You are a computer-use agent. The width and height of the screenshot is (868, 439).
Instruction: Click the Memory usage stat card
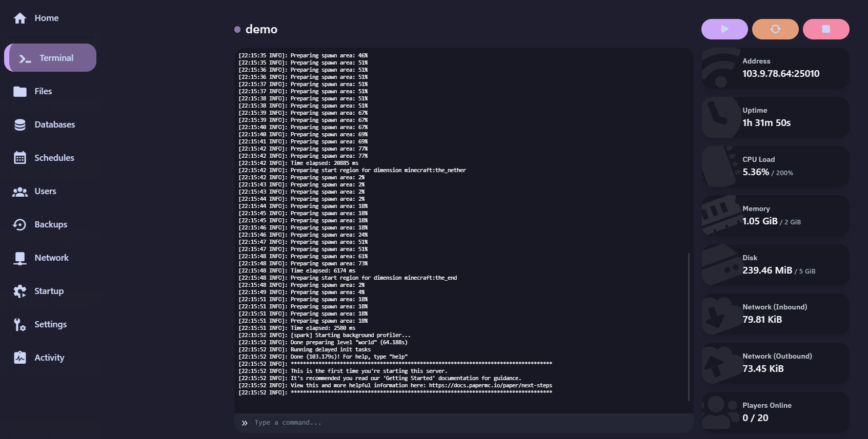tap(775, 216)
